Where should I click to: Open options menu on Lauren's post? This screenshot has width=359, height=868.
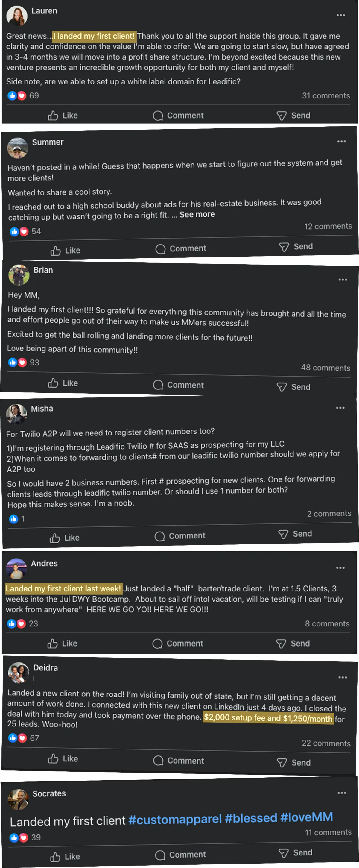[x=341, y=15]
